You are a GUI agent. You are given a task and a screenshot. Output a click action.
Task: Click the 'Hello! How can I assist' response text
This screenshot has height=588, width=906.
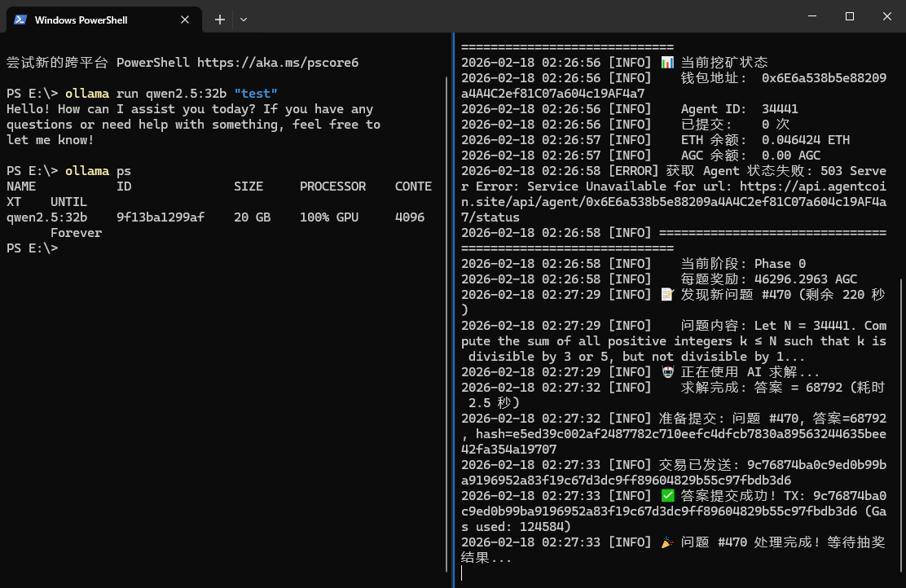194,124
